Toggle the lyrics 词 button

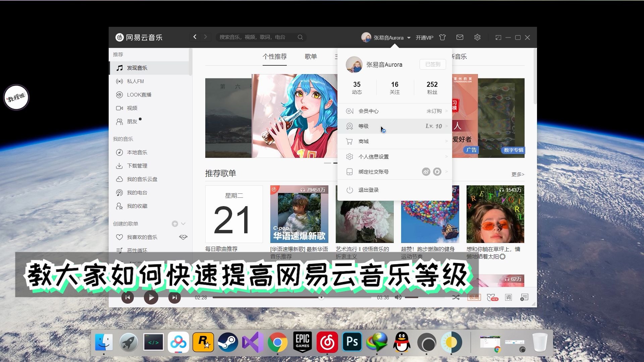coord(508,297)
